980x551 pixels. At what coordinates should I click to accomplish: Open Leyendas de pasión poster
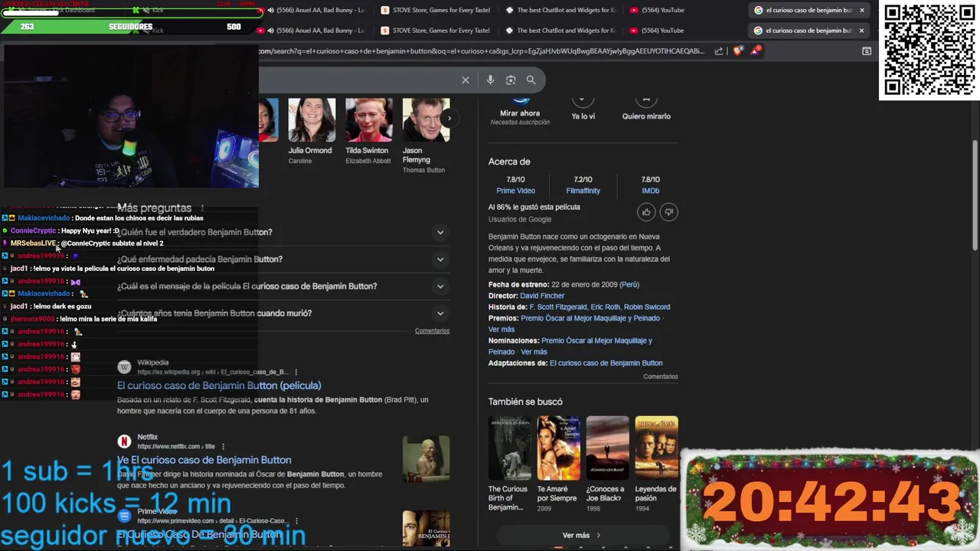coord(656,448)
